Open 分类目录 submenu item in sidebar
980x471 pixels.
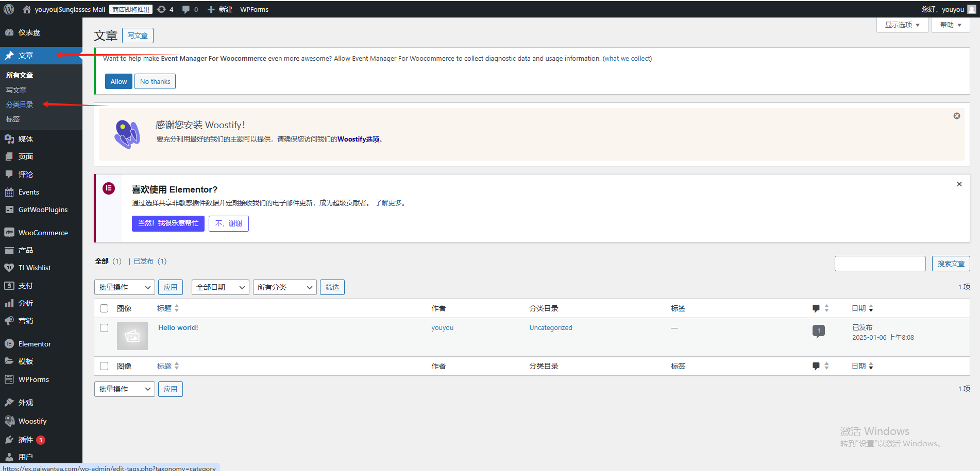(x=20, y=104)
